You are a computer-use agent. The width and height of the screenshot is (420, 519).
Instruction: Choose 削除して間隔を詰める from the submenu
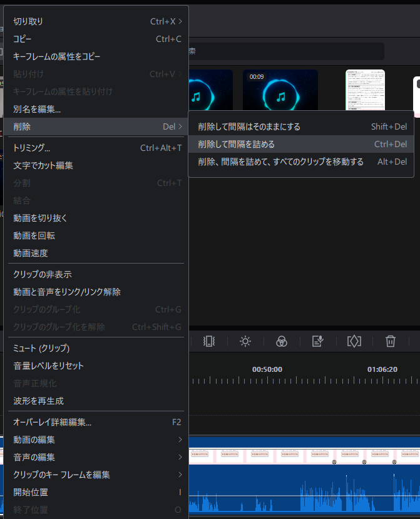pyautogui.click(x=237, y=144)
